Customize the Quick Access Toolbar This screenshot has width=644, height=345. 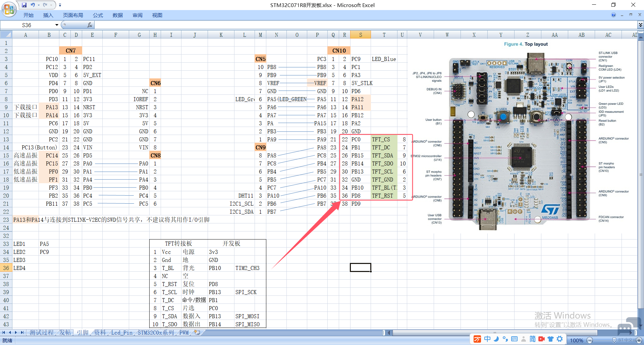pos(60,5)
